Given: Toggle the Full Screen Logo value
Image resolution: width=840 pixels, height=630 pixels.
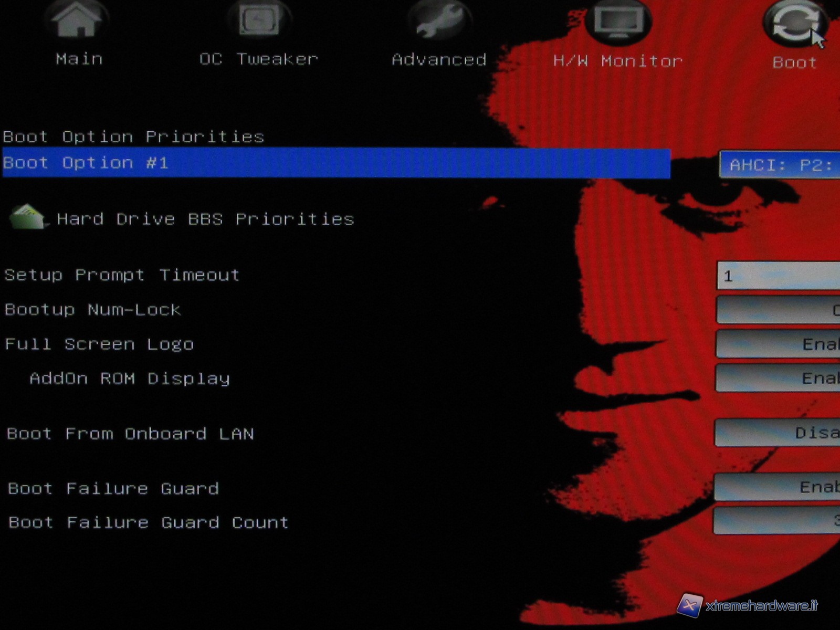Looking at the screenshot, I should (x=778, y=344).
